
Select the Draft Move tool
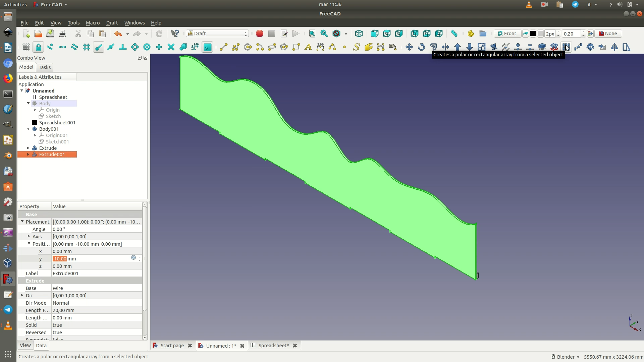click(x=409, y=47)
